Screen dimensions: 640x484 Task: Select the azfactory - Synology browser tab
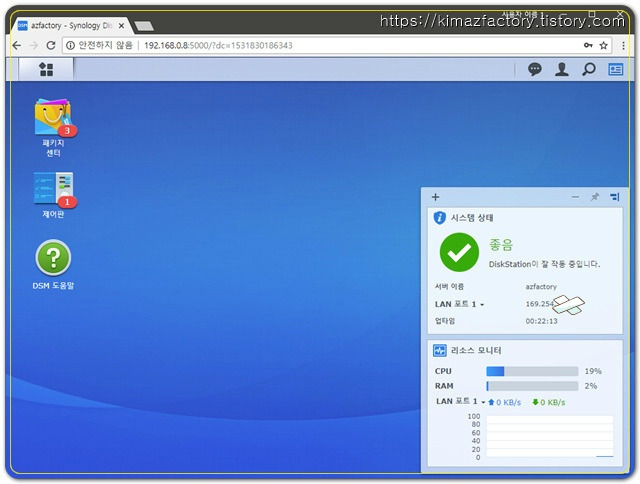(69, 26)
